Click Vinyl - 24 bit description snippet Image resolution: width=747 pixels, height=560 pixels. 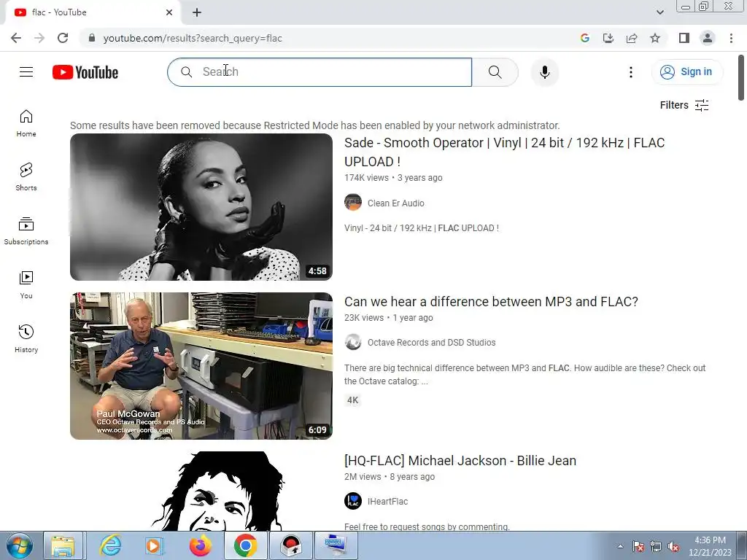pyautogui.click(x=422, y=228)
